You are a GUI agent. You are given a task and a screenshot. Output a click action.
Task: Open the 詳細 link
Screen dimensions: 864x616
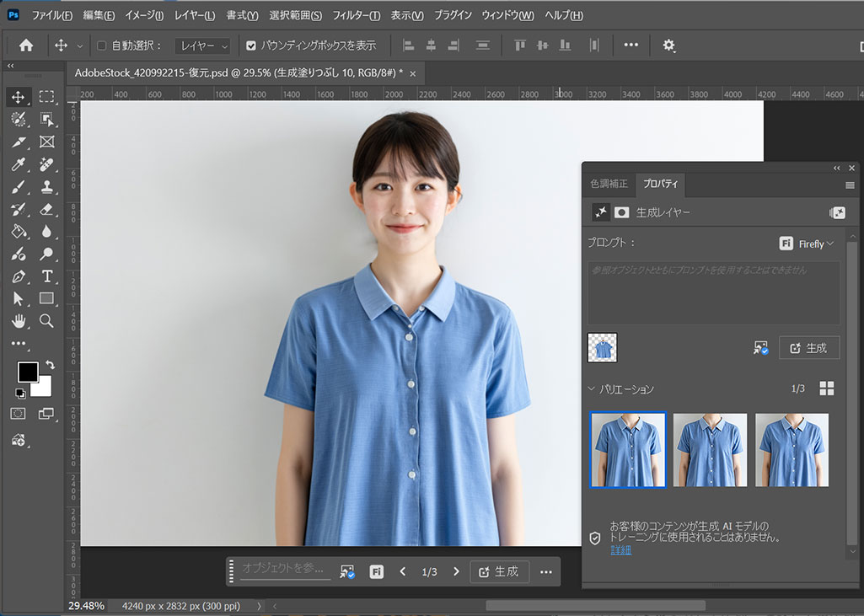[620, 549]
